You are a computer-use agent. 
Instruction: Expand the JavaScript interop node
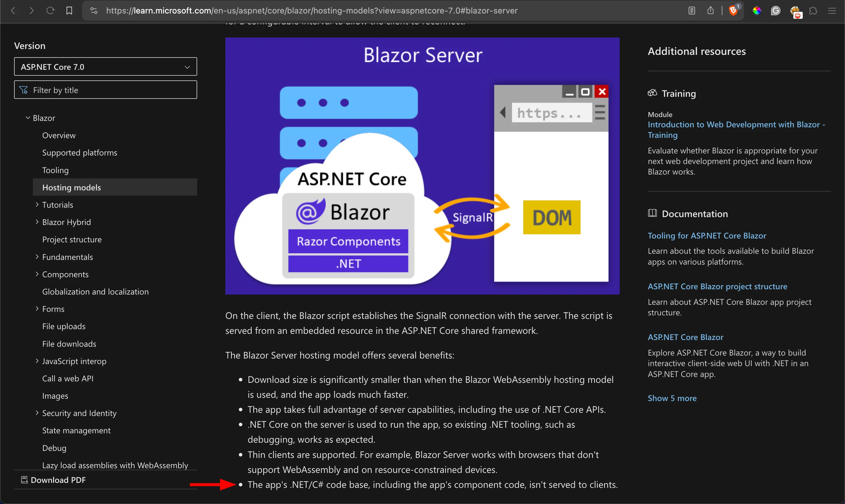point(37,361)
